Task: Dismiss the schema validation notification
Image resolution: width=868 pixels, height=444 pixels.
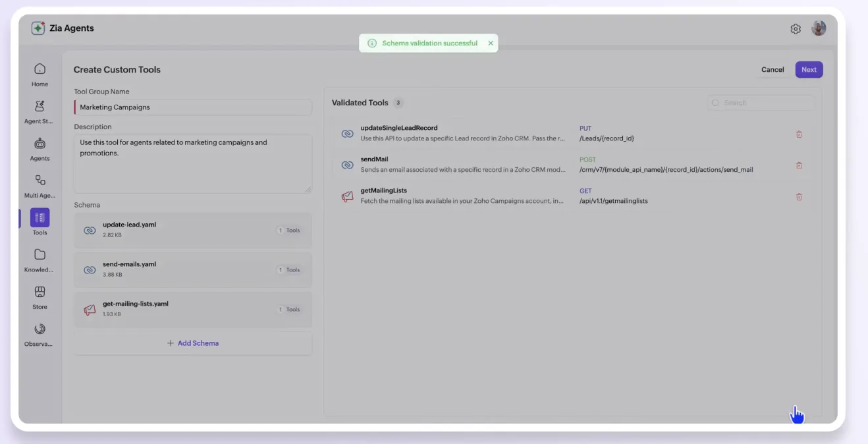Action: pos(491,43)
